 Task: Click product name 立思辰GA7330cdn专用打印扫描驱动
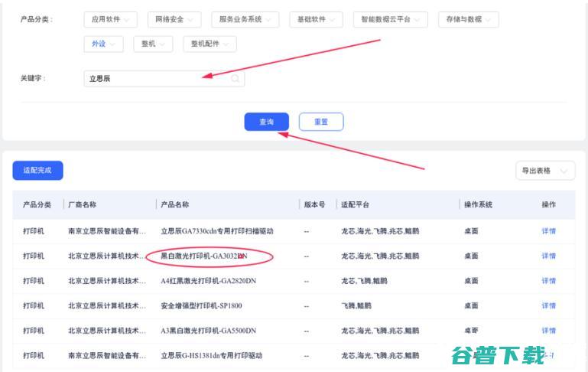[x=216, y=231]
